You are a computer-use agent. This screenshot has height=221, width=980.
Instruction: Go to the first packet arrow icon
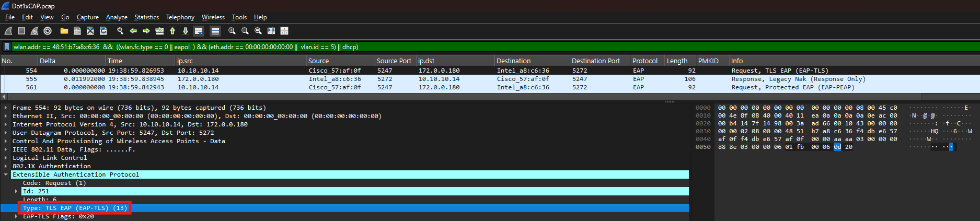click(172, 31)
